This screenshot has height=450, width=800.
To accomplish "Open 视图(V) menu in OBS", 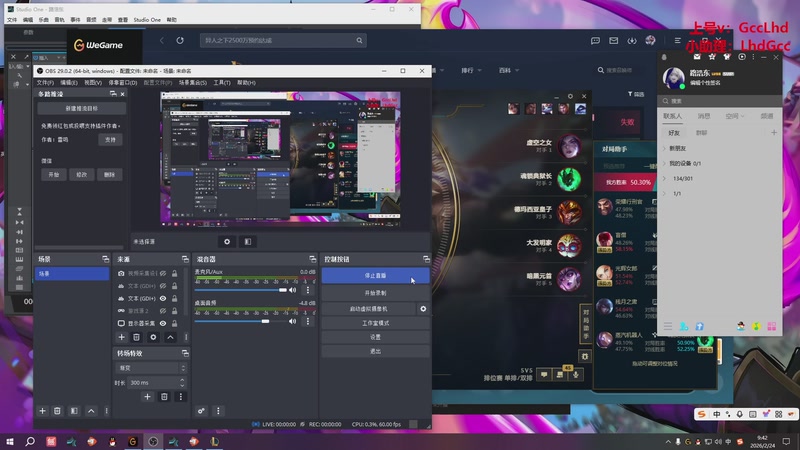I will (93, 83).
